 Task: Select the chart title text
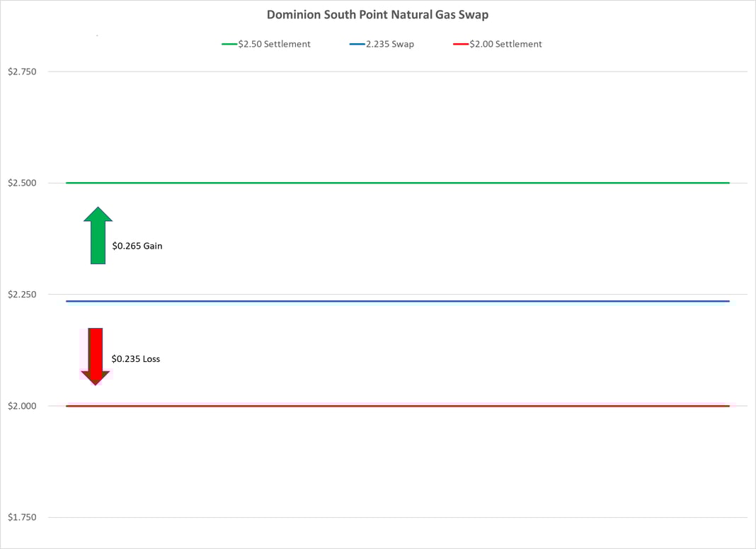pos(377,14)
